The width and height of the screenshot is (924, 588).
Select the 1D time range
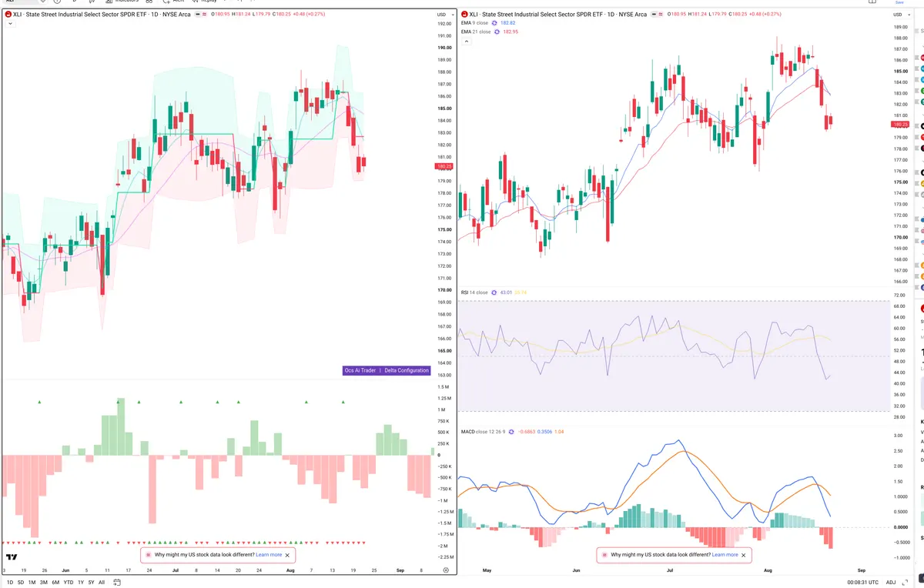(10, 583)
